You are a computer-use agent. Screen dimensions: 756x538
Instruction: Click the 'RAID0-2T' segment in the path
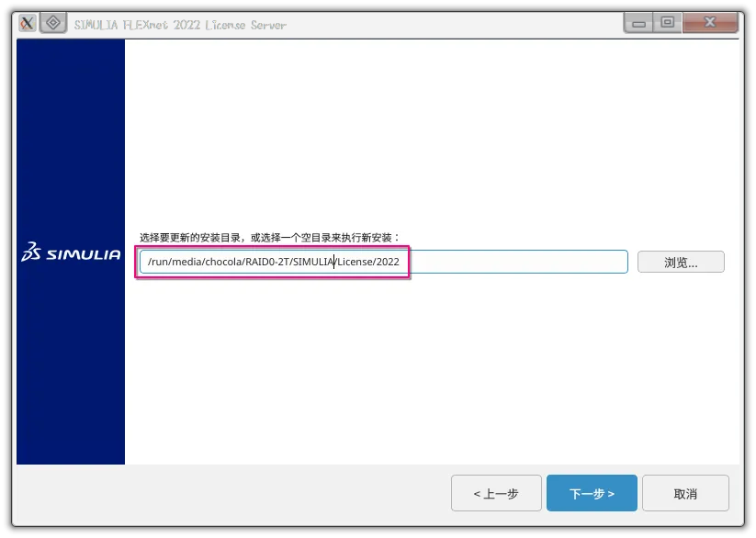point(265,263)
